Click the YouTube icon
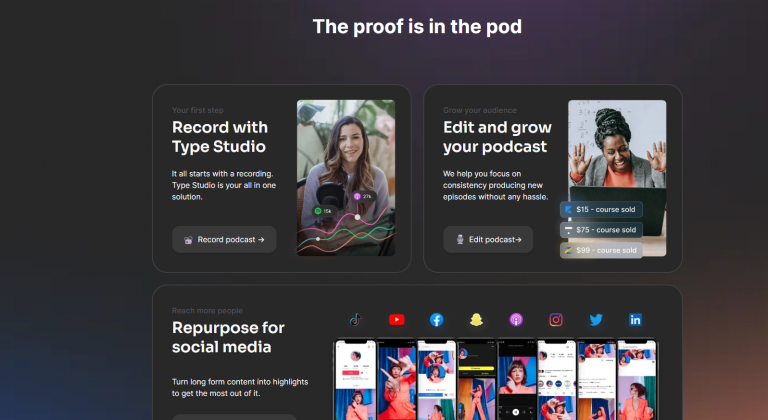This screenshot has height=420, width=768. click(396, 320)
